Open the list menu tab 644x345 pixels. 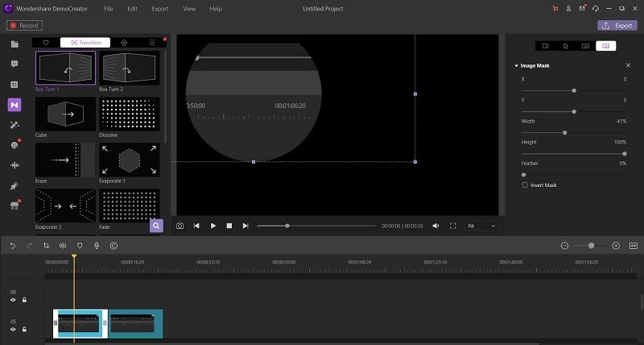coord(152,43)
